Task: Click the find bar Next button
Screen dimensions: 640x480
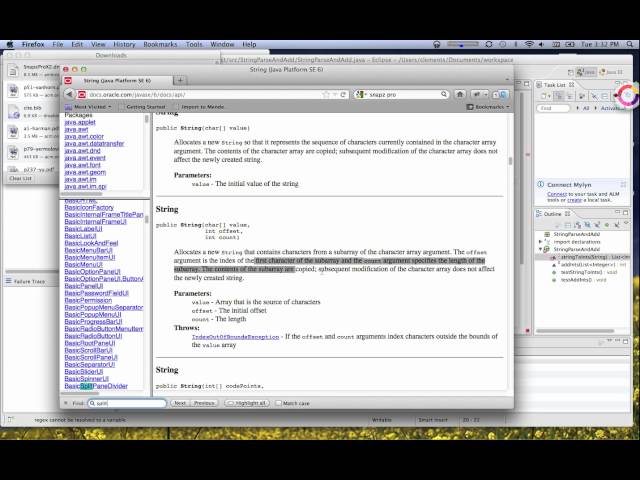Action: pos(180,403)
